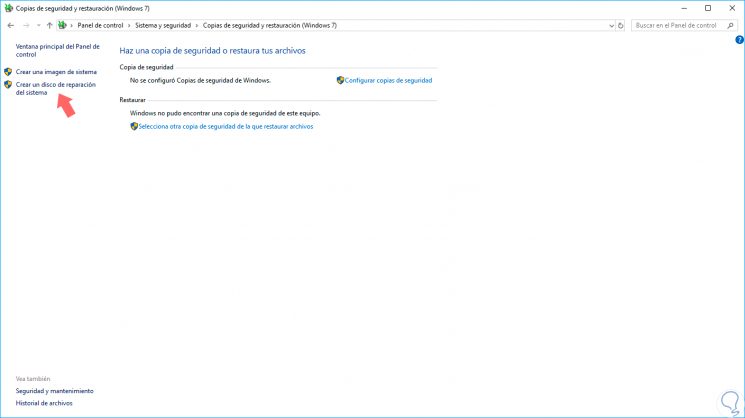745x418 pixels.
Task: Click shield icon next to Selecciona otra copia
Action: 134,126
